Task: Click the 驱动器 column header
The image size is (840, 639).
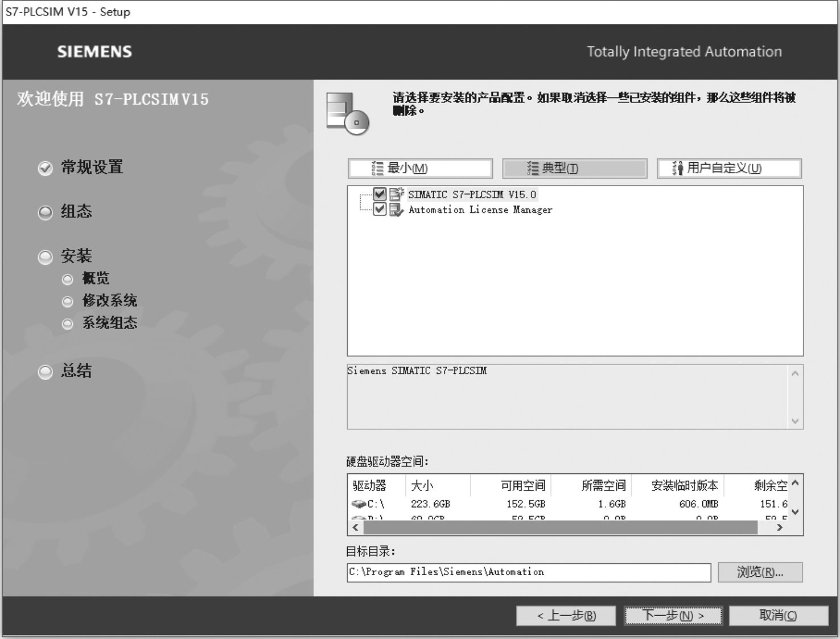Action: (x=377, y=486)
